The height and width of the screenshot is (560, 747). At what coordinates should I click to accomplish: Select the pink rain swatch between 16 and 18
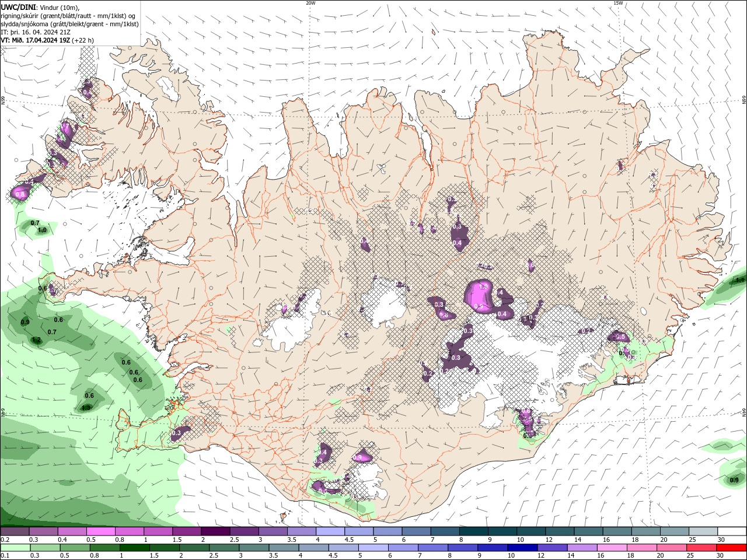tap(611, 548)
